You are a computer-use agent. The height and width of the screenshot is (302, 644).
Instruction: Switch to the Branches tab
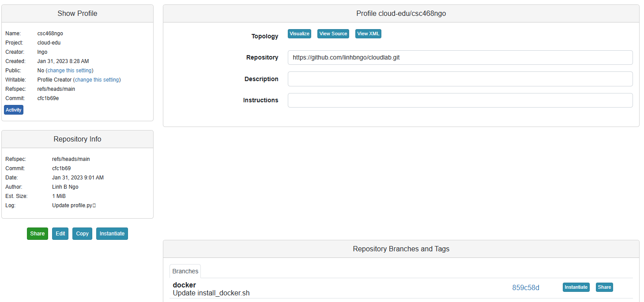click(x=185, y=271)
